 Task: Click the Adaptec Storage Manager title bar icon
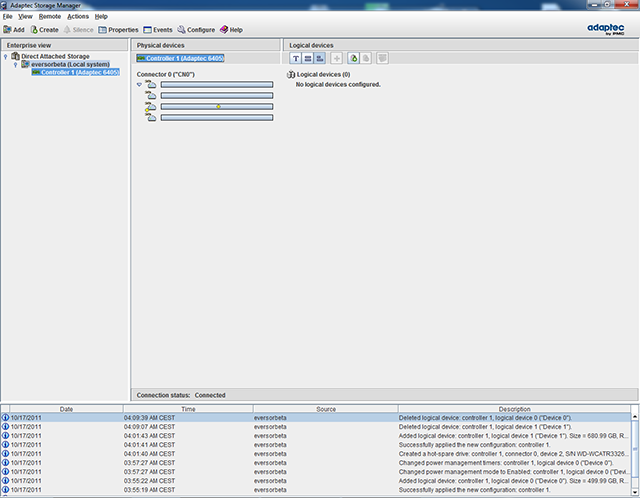[4, 5]
